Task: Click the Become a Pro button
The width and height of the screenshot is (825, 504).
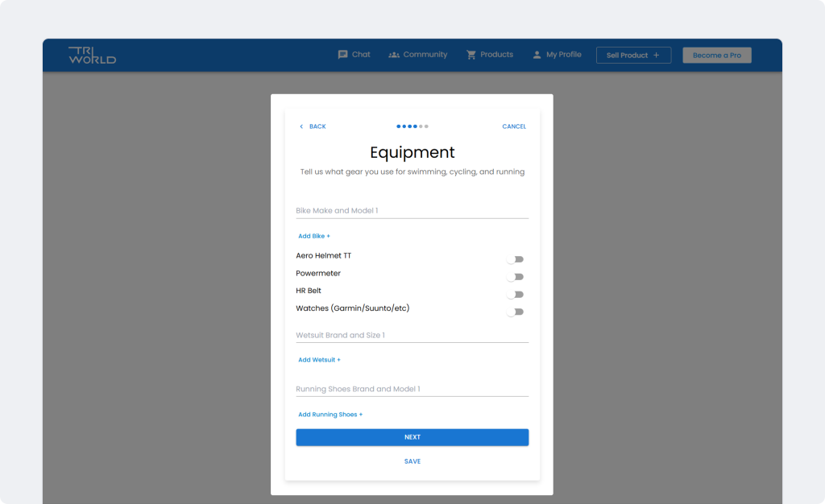Action: 716,55
